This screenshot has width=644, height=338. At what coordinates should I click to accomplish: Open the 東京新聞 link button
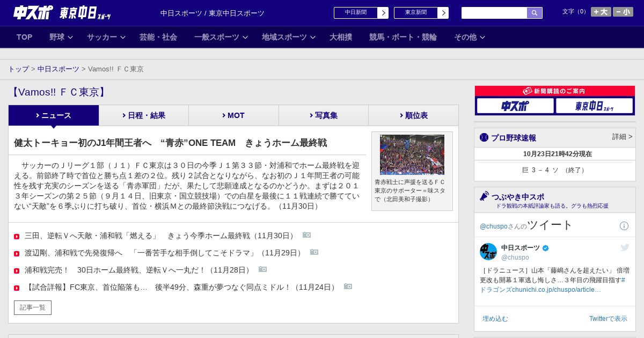[416, 13]
